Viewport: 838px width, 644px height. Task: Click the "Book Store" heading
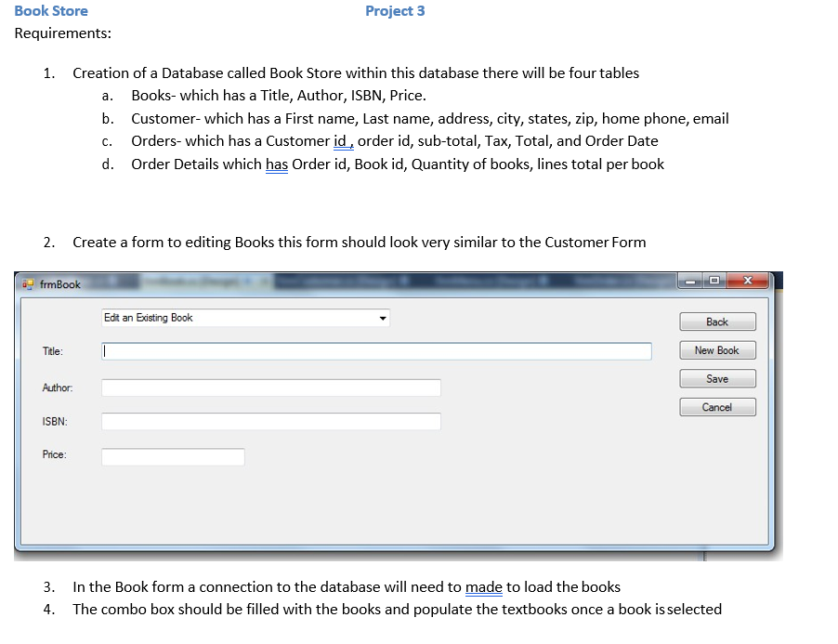point(50,10)
